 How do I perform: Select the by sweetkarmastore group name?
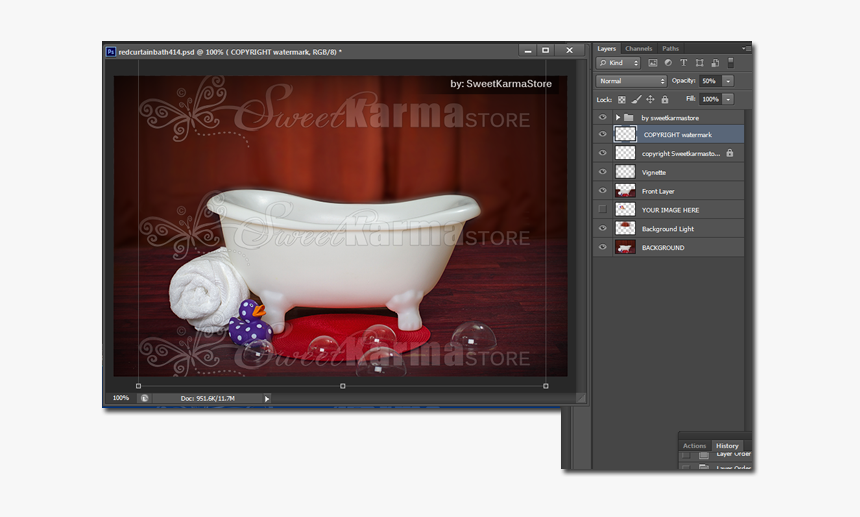670,118
